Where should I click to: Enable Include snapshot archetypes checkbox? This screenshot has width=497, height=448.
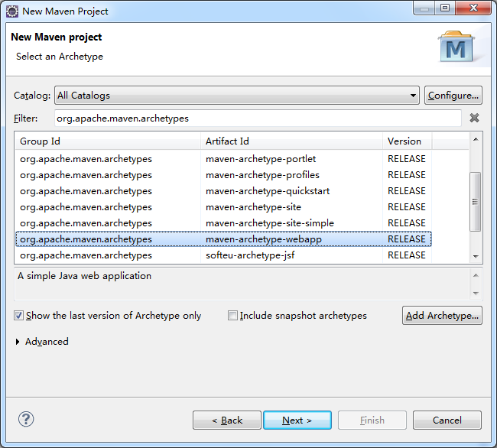(x=232, y=316)
